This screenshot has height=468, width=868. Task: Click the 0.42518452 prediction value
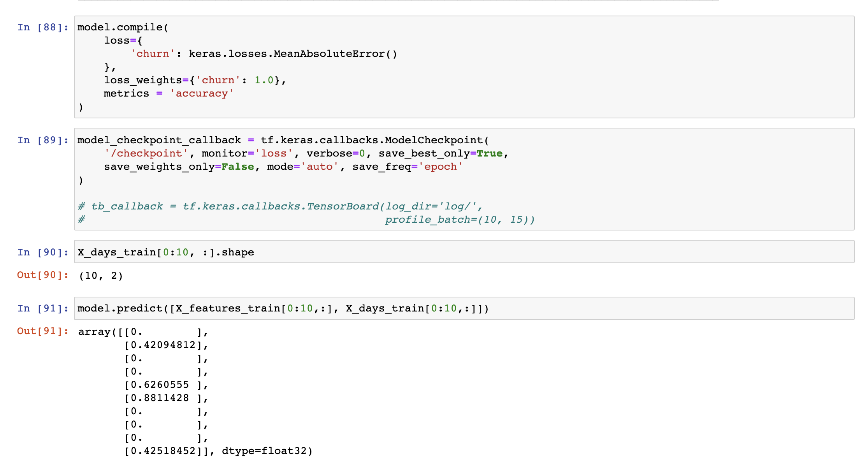[163, 451]
